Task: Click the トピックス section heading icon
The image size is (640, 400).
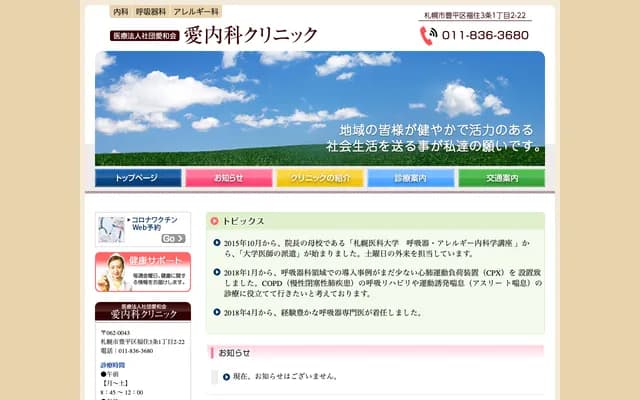Action: click(x=215, y=221)
